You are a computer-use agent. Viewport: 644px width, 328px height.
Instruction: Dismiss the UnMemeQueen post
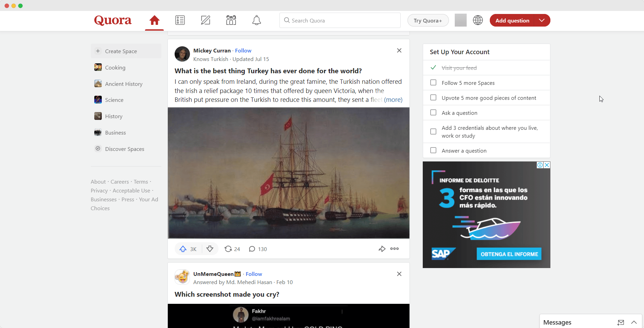point(399,274)
